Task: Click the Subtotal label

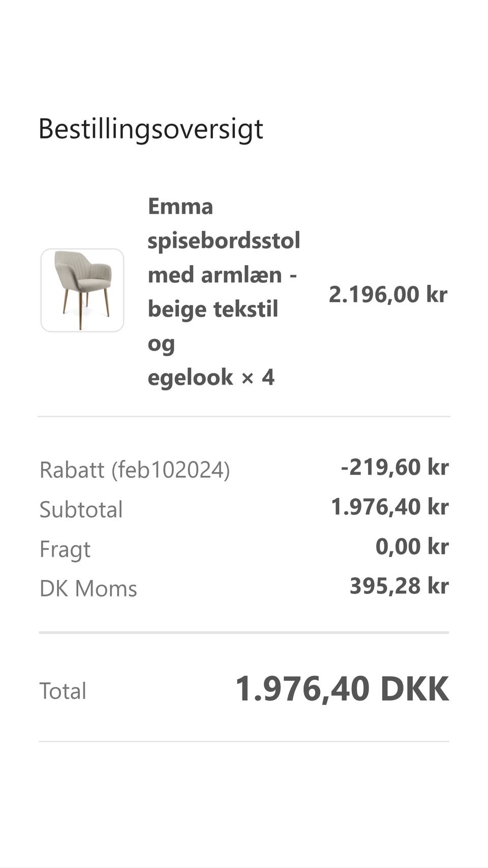Action: click(81, 509)
